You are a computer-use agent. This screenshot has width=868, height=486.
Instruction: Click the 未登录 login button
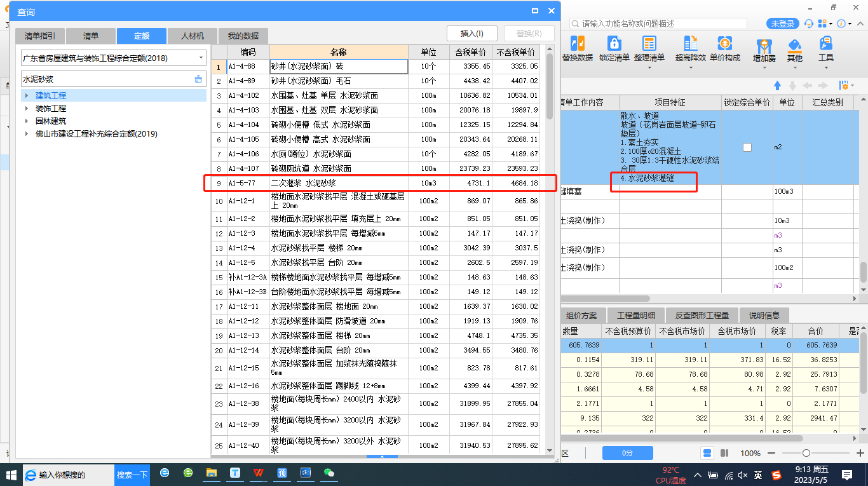[x=783, y=24]
